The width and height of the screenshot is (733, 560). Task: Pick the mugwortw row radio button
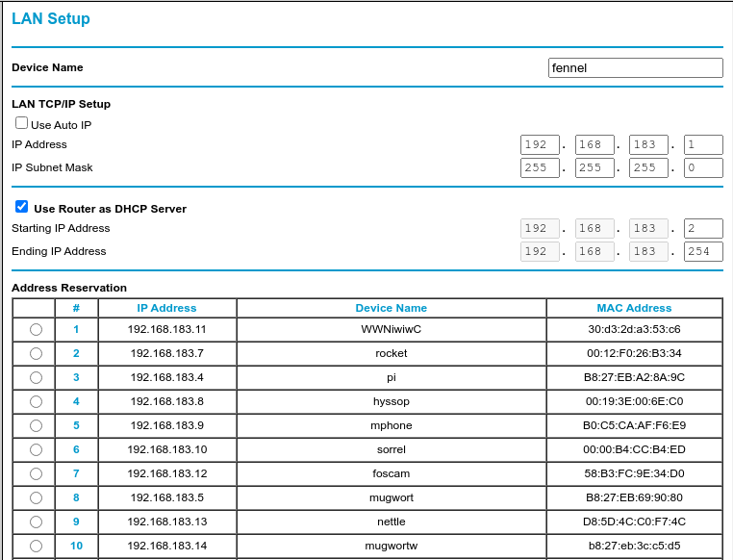[x=36, y=546]
